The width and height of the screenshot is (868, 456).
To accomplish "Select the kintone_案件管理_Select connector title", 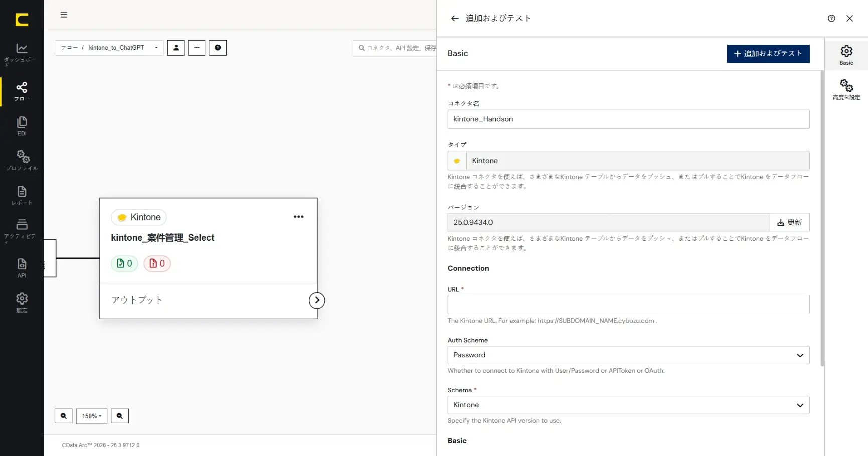I will click(x=162, y=238).
